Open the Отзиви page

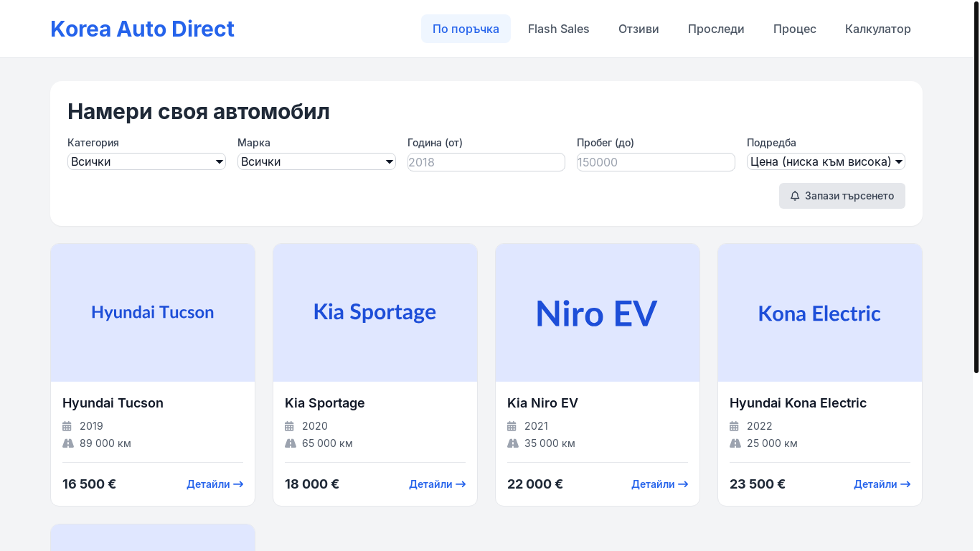[639, 29]
